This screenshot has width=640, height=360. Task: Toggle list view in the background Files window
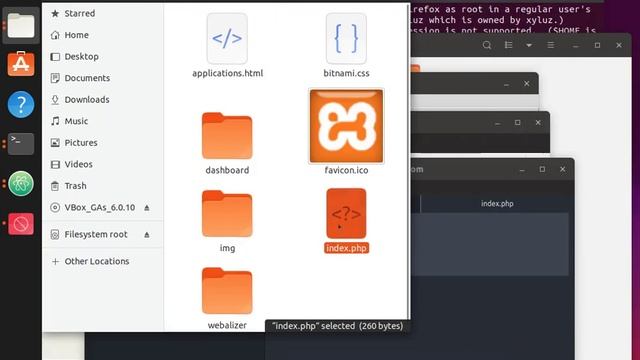[509, 45]
